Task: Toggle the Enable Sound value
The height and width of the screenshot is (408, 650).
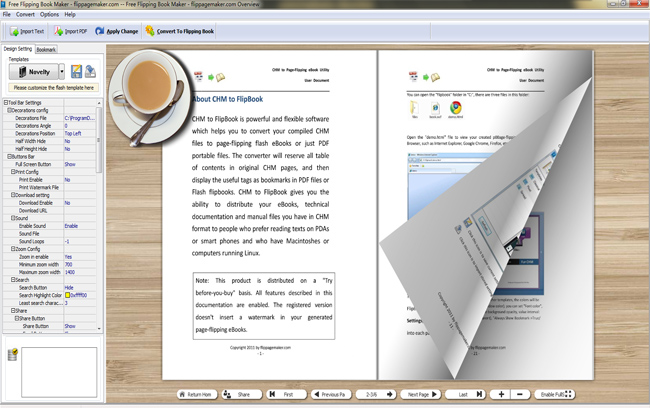Action: 80,226
